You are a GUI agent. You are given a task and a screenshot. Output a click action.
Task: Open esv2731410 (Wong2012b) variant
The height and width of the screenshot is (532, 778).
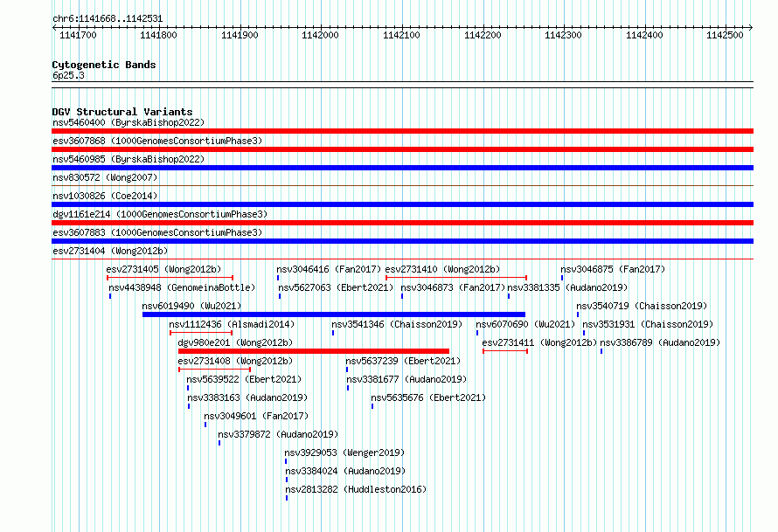442,269
